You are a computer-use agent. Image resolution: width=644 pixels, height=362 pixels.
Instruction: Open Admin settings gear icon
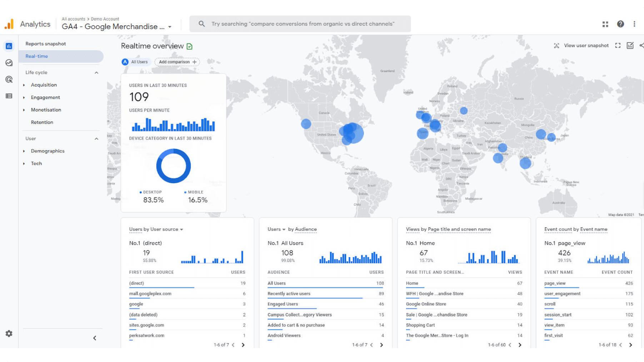pyautogui.click(x=9, y=333)
